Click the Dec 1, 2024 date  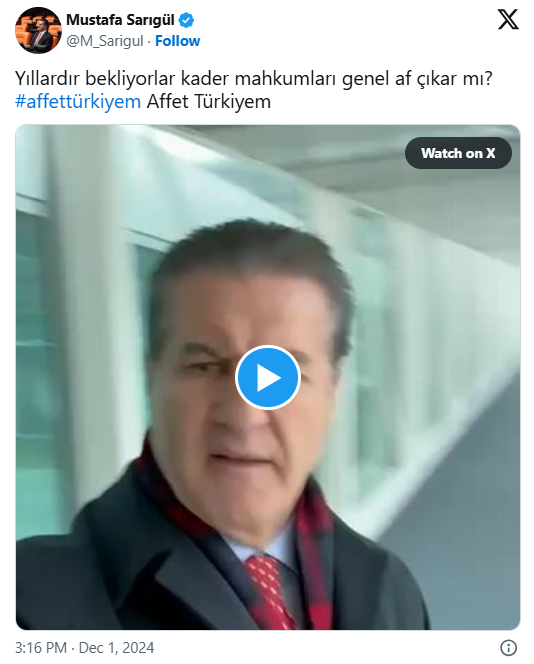116,648
